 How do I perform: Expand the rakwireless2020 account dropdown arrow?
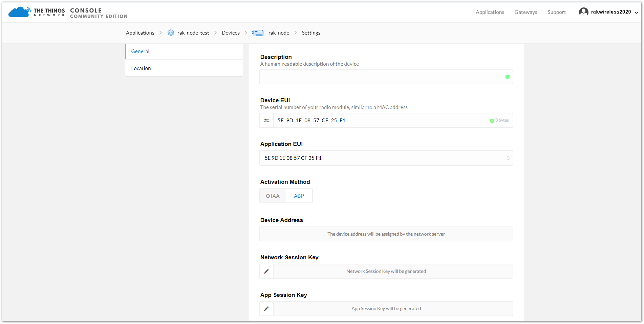636,13
